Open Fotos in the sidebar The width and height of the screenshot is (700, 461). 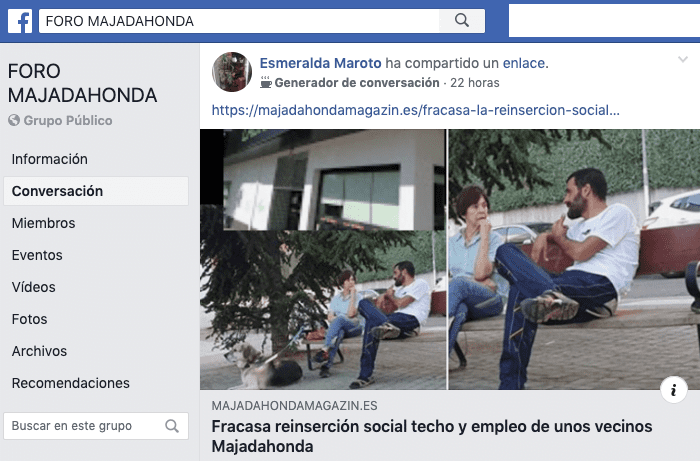[29, 319]
